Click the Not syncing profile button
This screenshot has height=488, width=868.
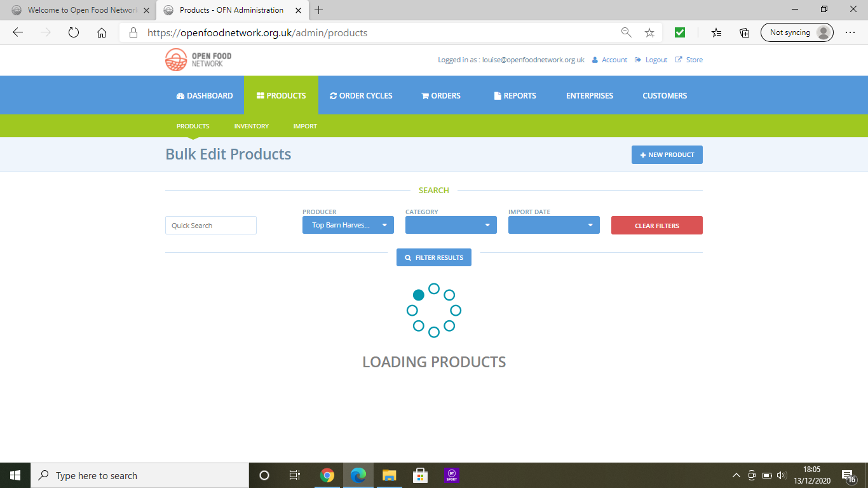tap(797, 32)
